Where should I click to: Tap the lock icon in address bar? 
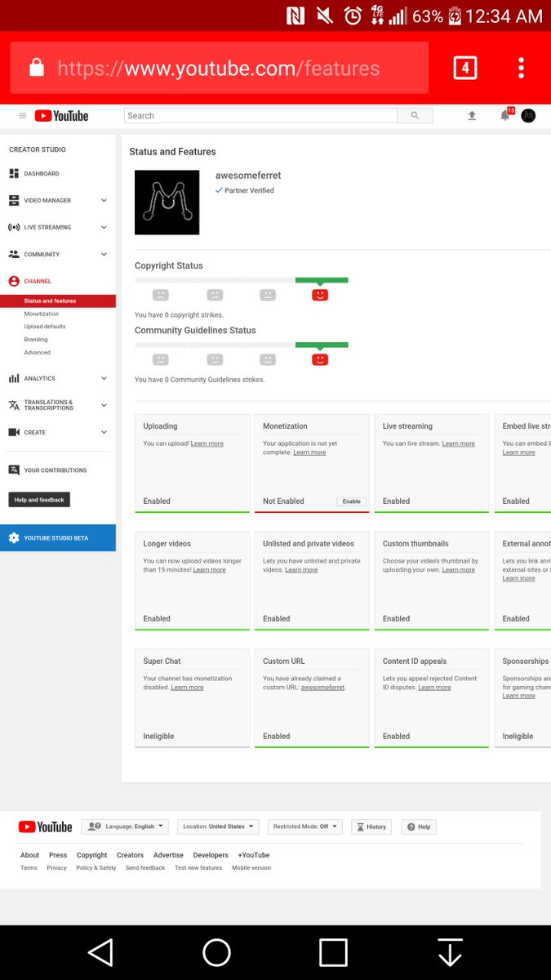tap(36, 69)
